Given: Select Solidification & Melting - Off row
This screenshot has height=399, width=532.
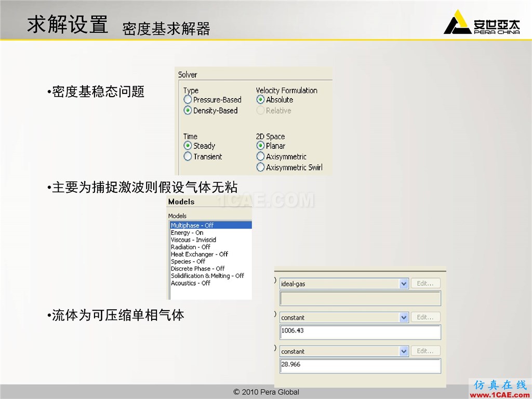Looking at the screenshot, I should pyautogui.click(x=211, y=276).
